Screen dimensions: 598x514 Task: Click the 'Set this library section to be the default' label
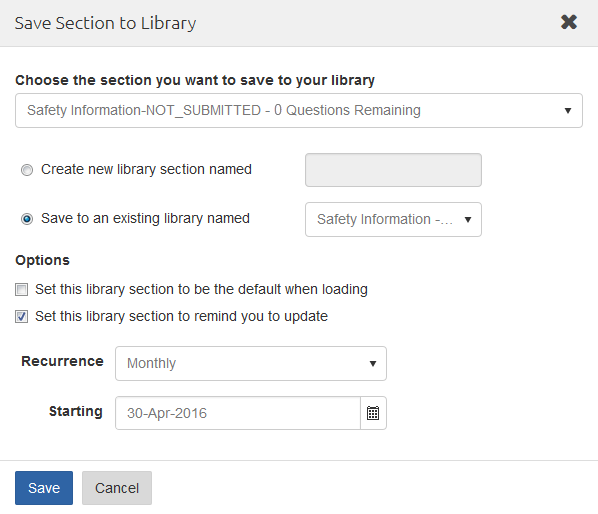click(201, 289)
